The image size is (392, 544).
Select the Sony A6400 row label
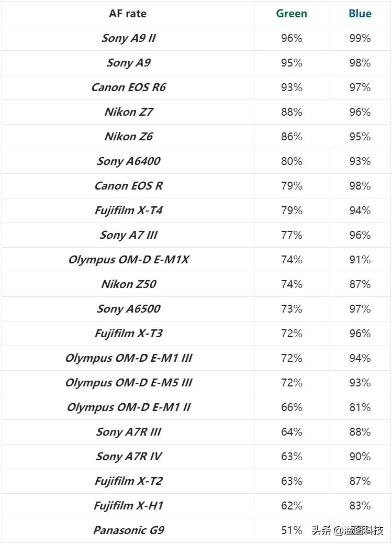click(x=128, y=161)
